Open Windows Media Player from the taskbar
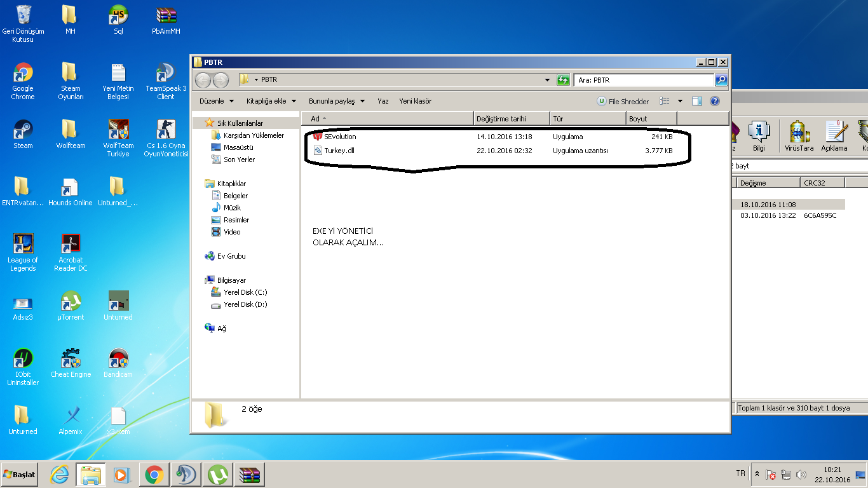868x488 pixels. coord(122,475)
